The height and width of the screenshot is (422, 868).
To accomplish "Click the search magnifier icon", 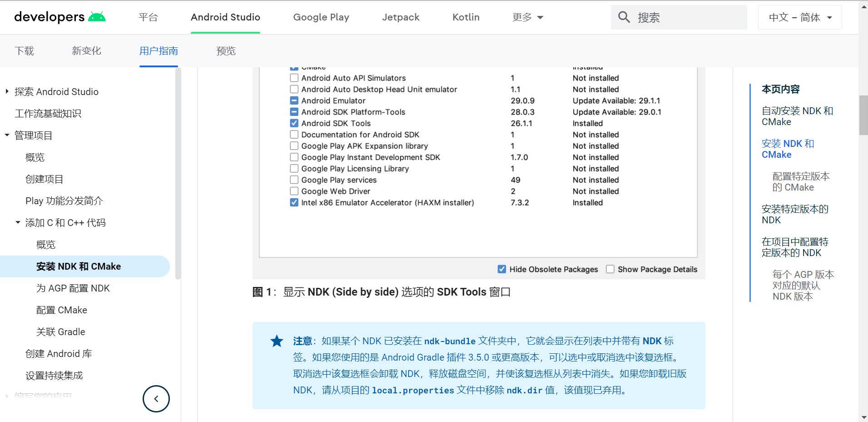I will [x=624, y=17].
